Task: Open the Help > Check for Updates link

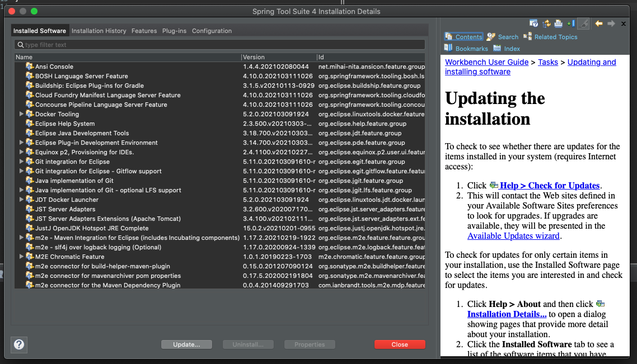Action: pos(550,186)
